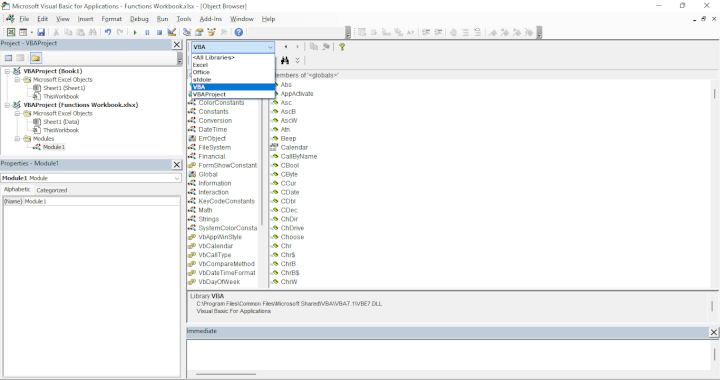The image size is (720, 380).
Task: Open the View menu
Action: (63, 19)
